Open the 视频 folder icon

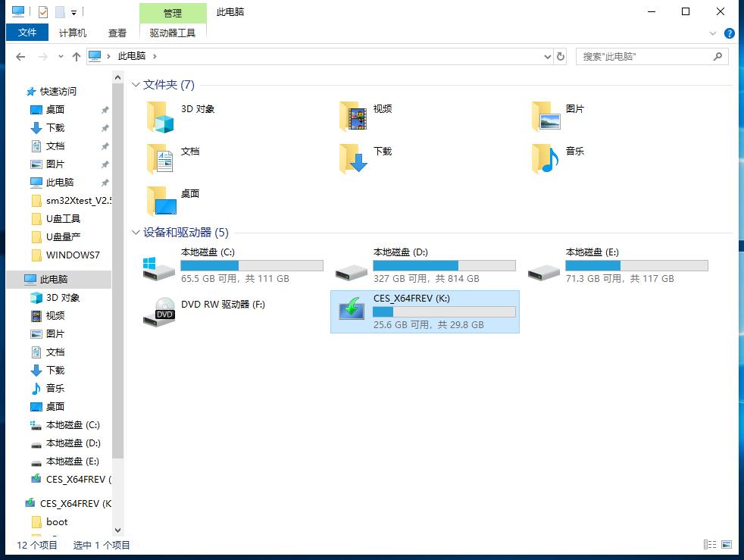[352, 117]
